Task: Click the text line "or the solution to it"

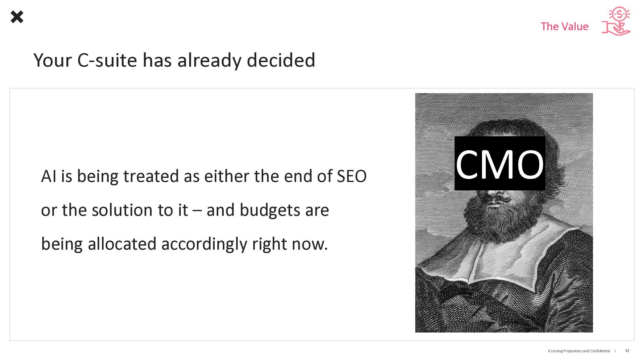Action: [114, 210]
